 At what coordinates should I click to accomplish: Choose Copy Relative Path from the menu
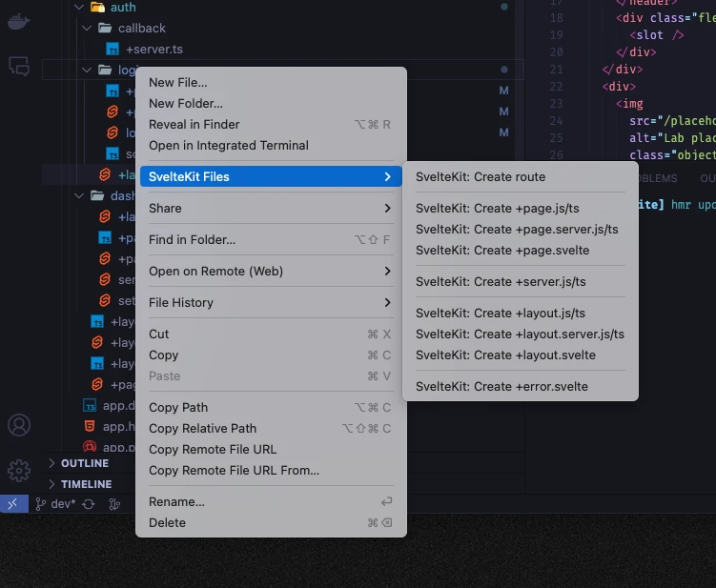tap(202, 428)
